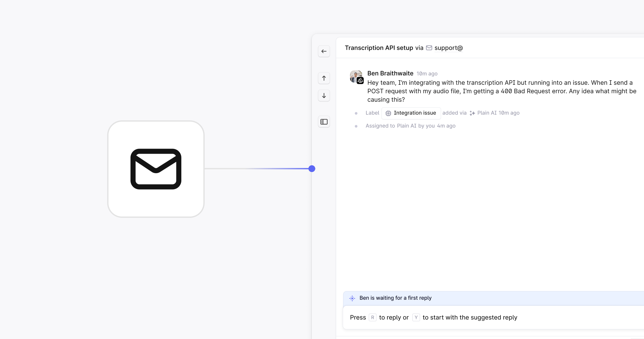Select the Transcription API setup title
The width and height of the screenshot is (644, 339).
click(379, 48)
